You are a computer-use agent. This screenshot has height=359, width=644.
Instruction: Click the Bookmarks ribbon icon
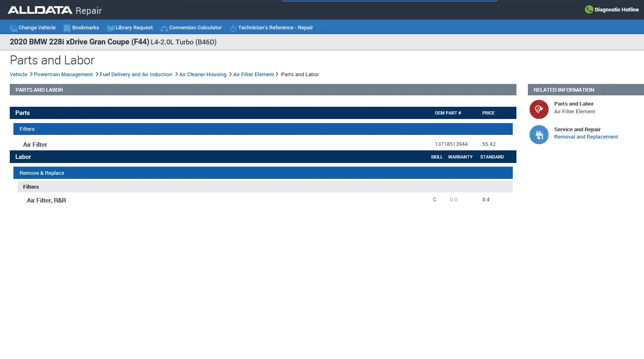point(67,28)
